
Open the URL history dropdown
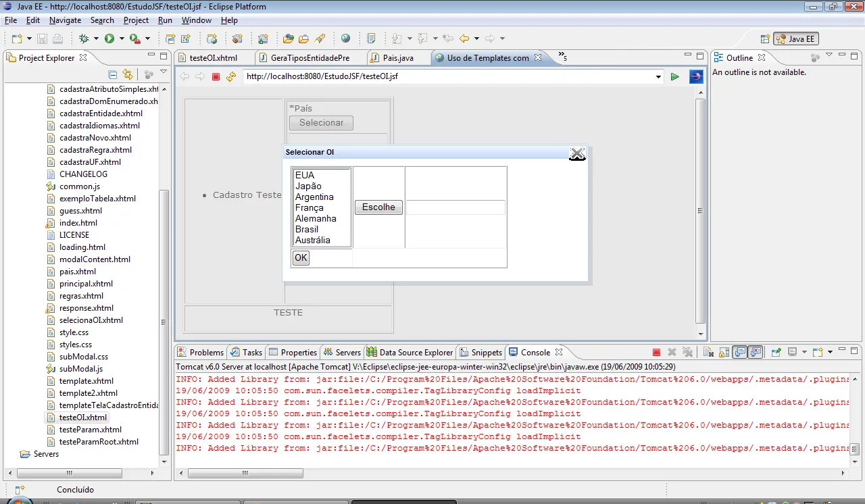659,77
